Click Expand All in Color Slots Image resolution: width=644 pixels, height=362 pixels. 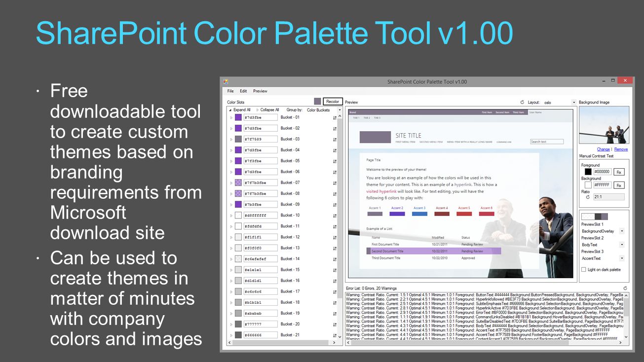click(x=242, y=110)
